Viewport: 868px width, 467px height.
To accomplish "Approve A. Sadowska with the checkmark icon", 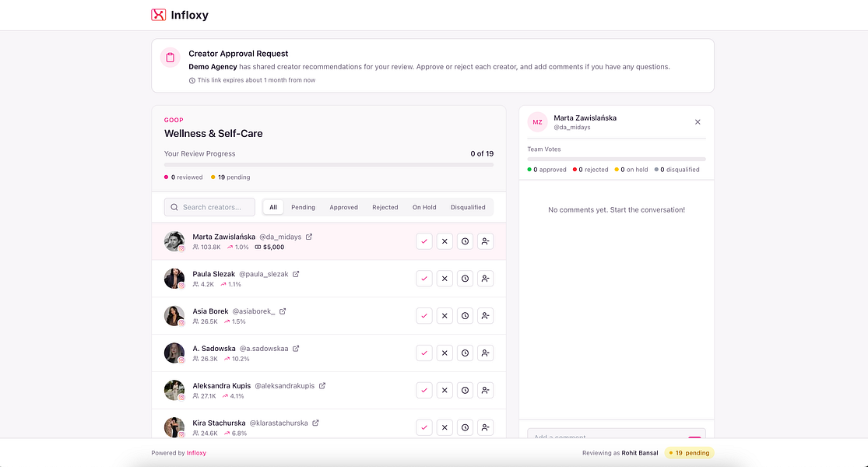I will [424, 353].
